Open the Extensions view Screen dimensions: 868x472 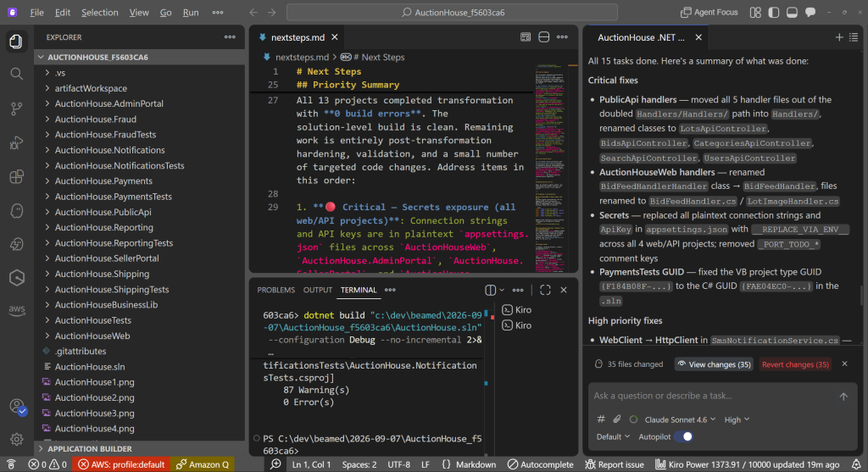click(x=16, y=176)
